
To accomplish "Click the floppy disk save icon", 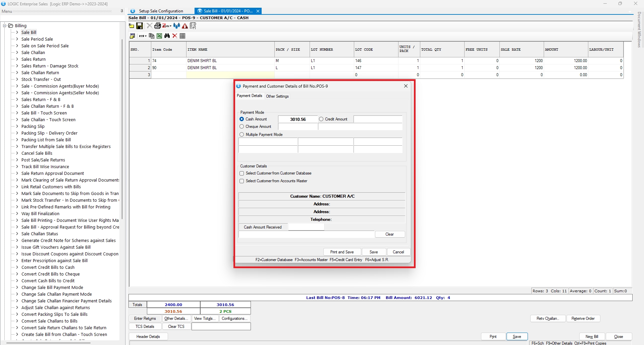I will 140,26.
